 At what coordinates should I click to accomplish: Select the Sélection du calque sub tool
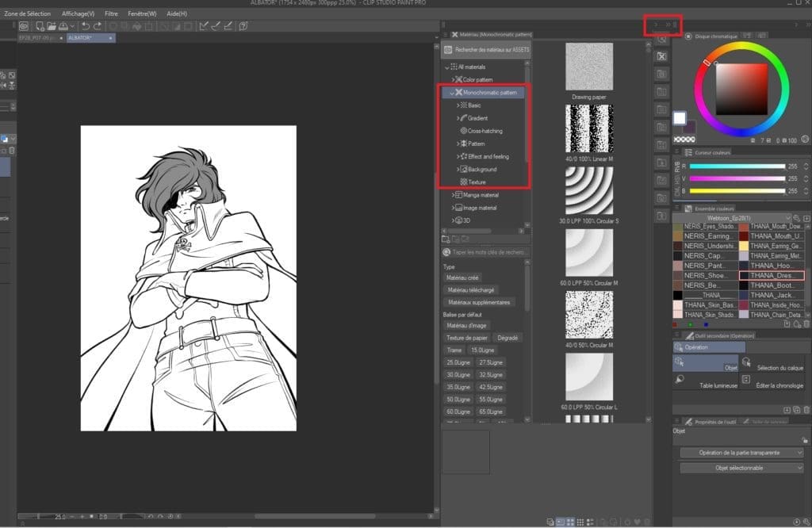click(x=774, y=363)
